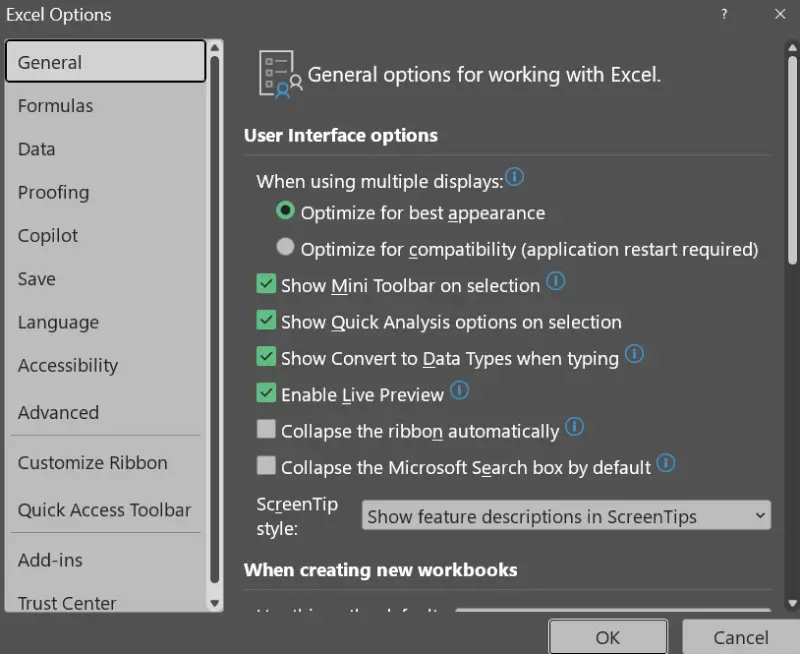
Task: Confirm changes with the OK button
Action: 607,636
